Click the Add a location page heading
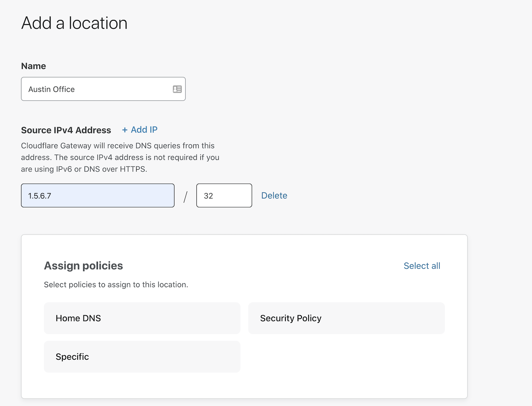532x406 pixels. [x=74, y=23]
